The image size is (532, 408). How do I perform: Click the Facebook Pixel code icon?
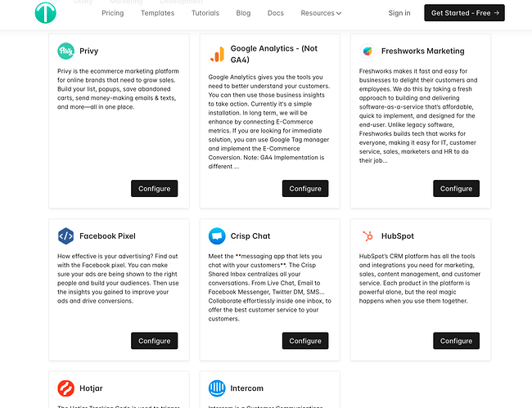(x=65, y=236)
